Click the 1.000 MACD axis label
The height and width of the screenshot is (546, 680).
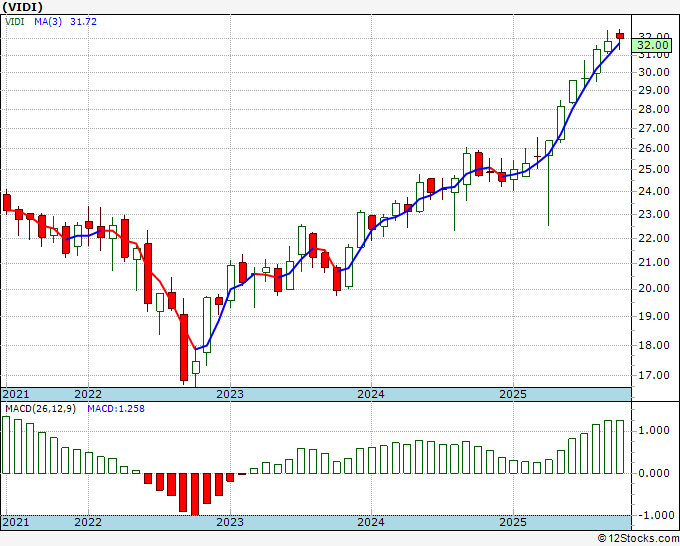(x=654, y=430)
